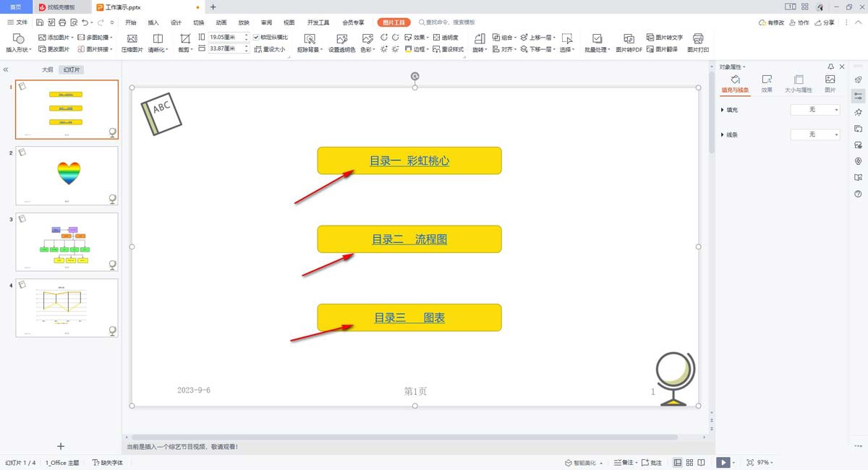
Task: Open the File (文件) menu
Action: 17,22
